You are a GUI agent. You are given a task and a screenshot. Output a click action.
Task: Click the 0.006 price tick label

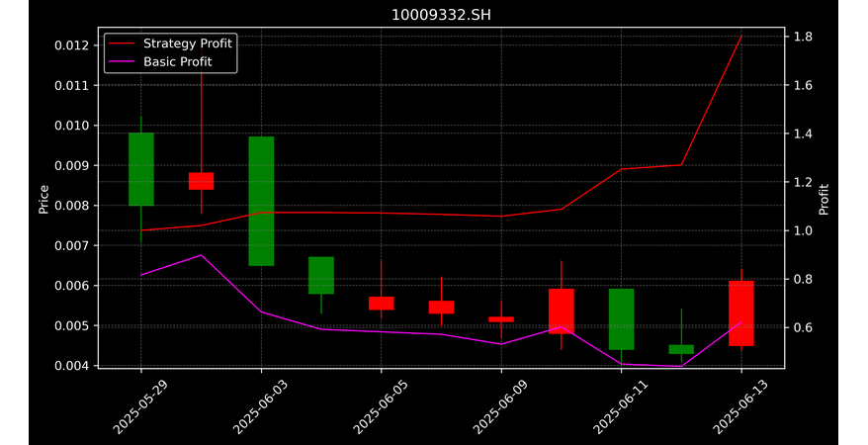pos(72,286)
